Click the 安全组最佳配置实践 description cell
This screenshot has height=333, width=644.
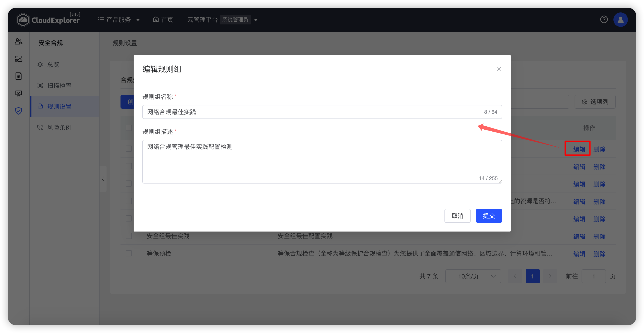click(x=305, y=236)
